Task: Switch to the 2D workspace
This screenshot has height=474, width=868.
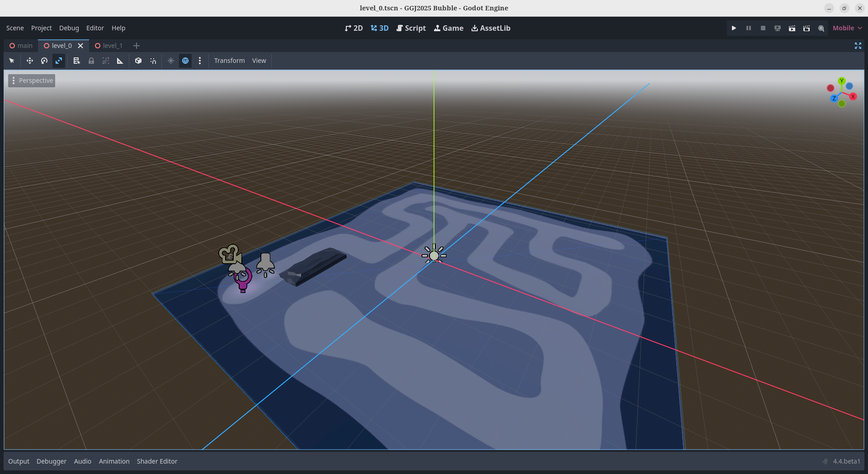Action: click(x=354, y=28)
